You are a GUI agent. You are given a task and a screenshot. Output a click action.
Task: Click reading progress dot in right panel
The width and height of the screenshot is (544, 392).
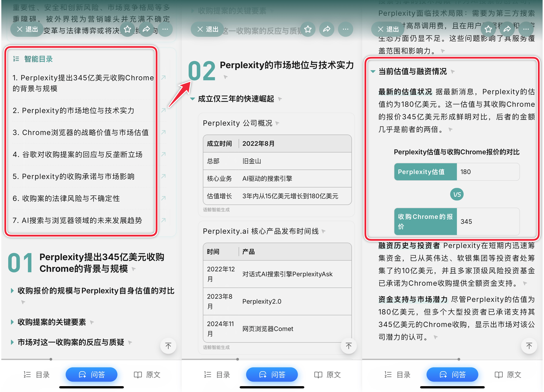pos(459,359)
